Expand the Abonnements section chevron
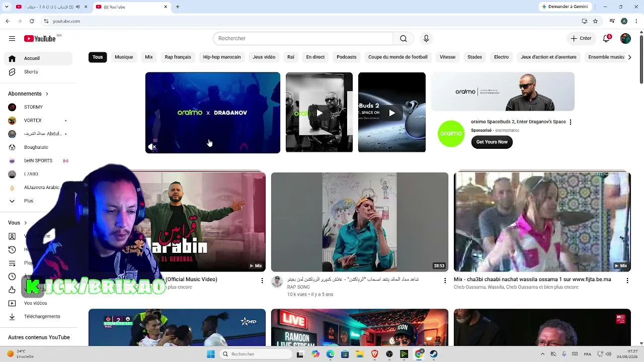The image size is (644, 362). [x=47, y=94]
